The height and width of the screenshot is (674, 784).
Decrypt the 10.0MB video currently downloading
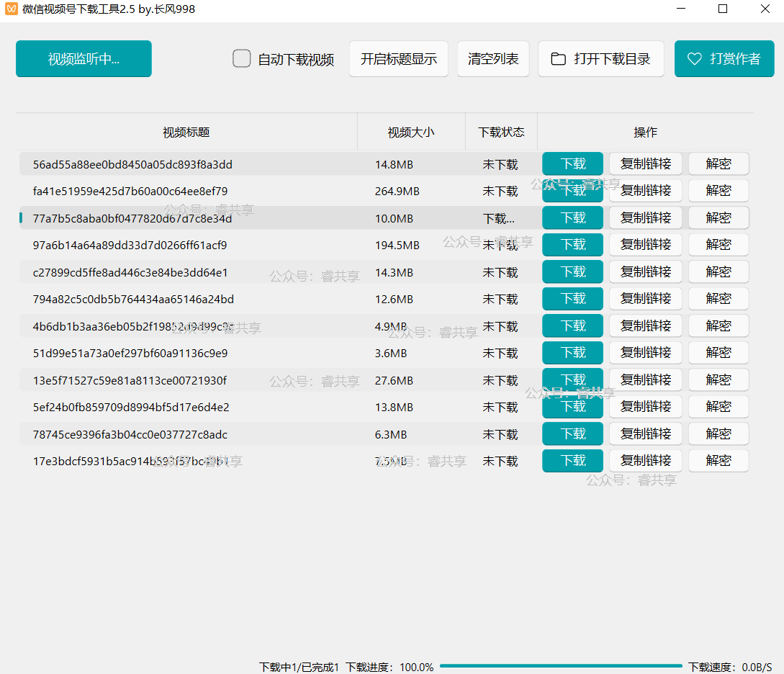(x=718, y=217)
